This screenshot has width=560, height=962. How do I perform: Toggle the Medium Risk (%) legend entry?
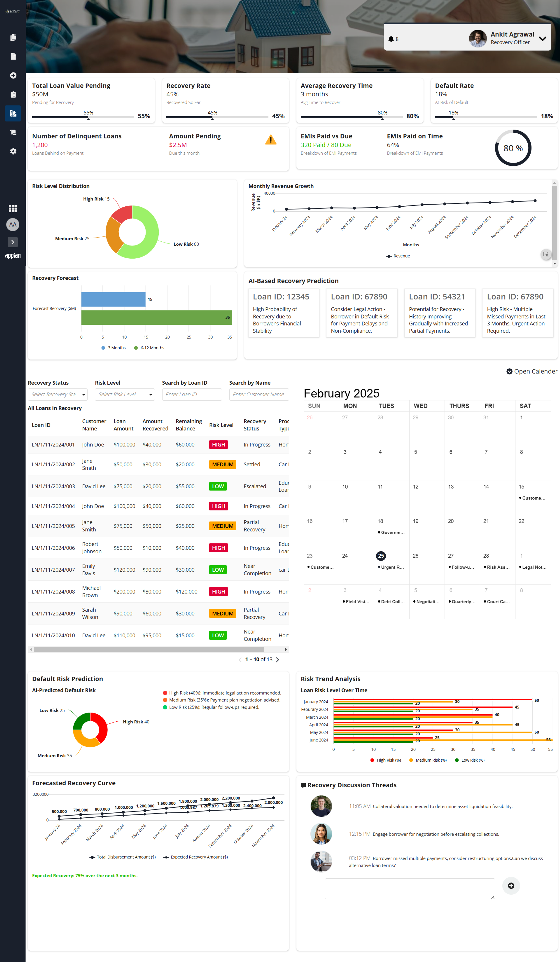pyautogui.click(x=428, y=760)
